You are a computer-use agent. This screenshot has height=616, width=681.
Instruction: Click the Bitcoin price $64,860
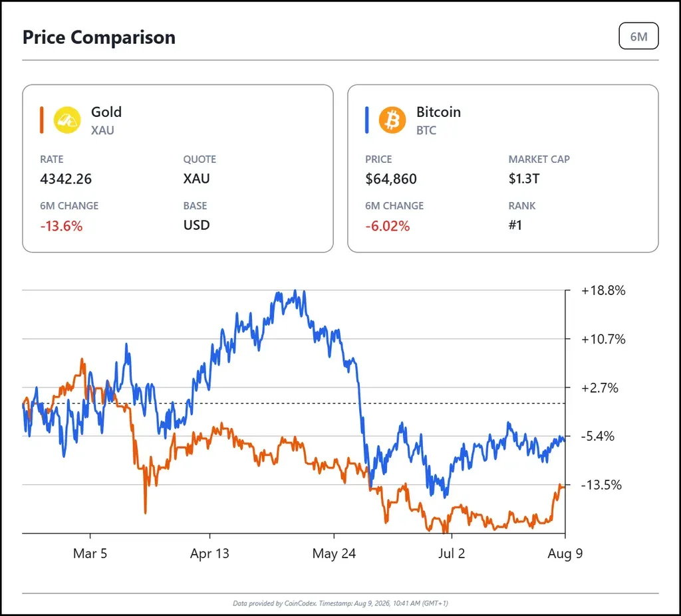(x=391, y=179)
